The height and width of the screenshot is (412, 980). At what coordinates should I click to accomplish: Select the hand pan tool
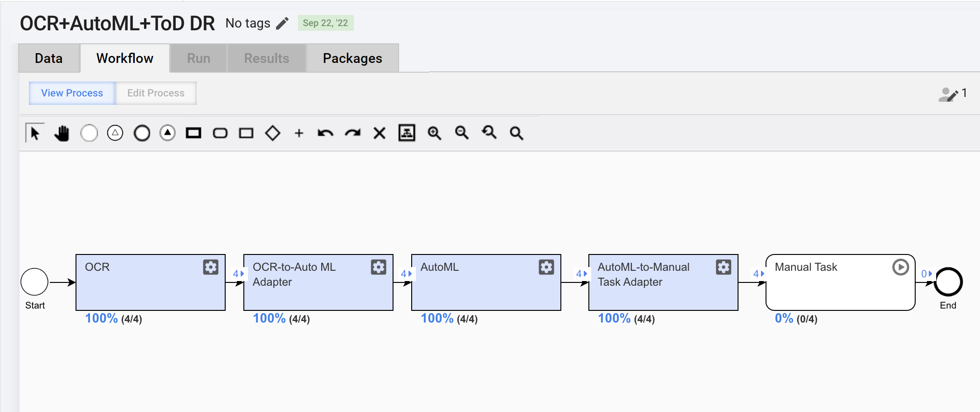click(62, 133)
